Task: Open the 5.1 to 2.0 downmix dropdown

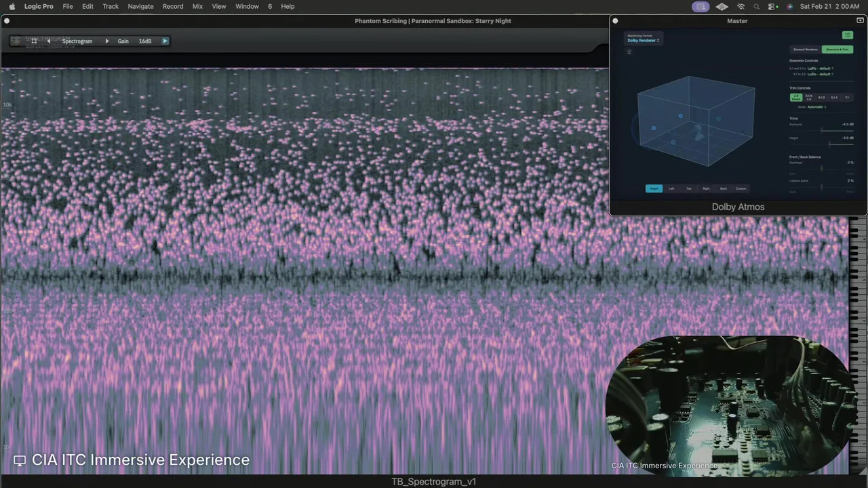Action: click(x=821, y=74)
